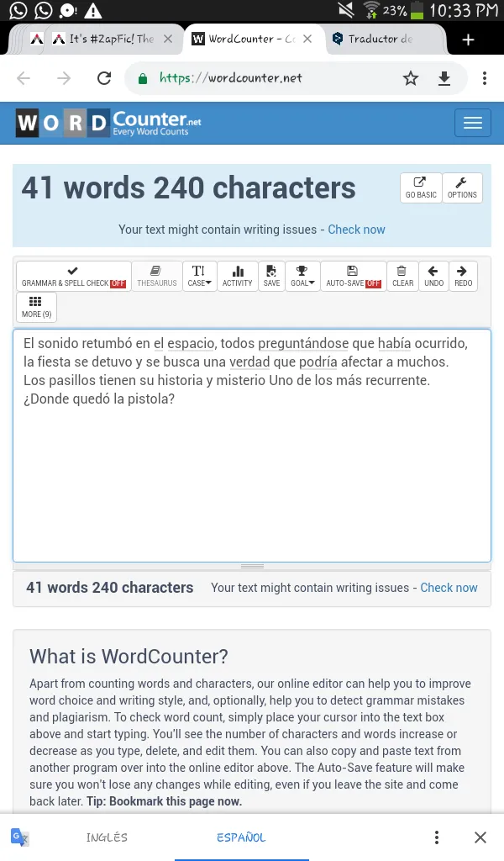Go back in browser history
504x861 pixels.
pyautogui.click(x=24, y=78)
